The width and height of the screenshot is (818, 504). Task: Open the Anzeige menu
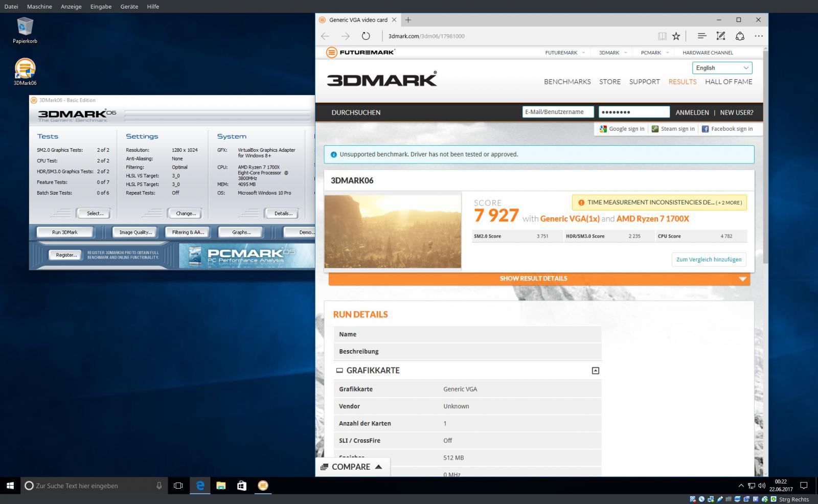point(71,7)
